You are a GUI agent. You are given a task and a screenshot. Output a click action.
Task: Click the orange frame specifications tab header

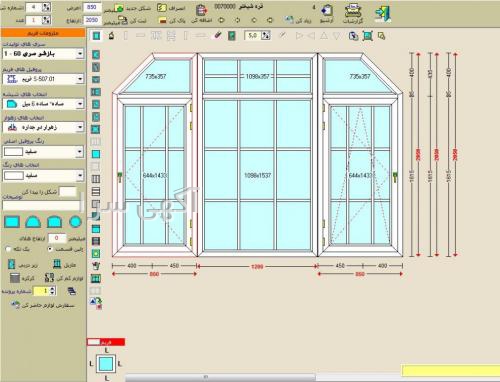(x=43, y=33)
